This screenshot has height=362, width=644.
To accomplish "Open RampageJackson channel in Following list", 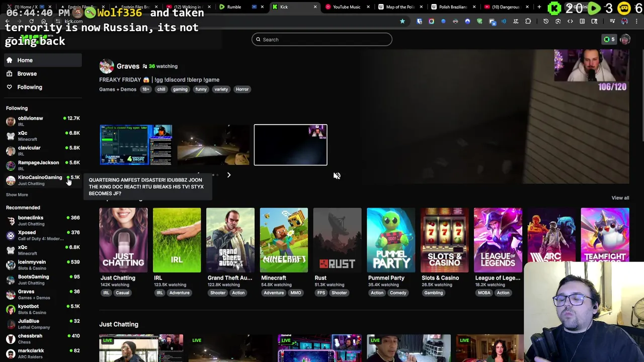I will pos(43,165).
